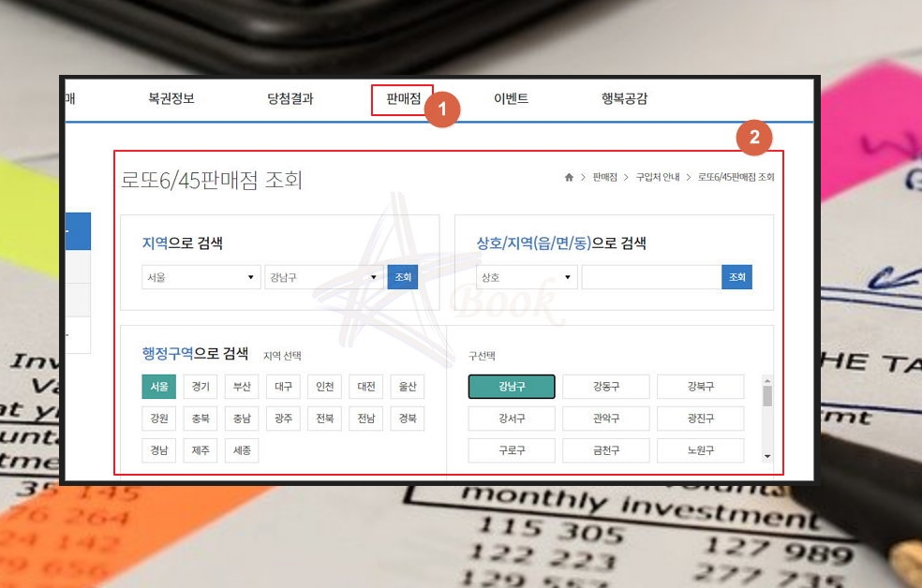Click the home icon in breadcrumb
Viewport: 922px width, 588px height.
click(569, 177)
